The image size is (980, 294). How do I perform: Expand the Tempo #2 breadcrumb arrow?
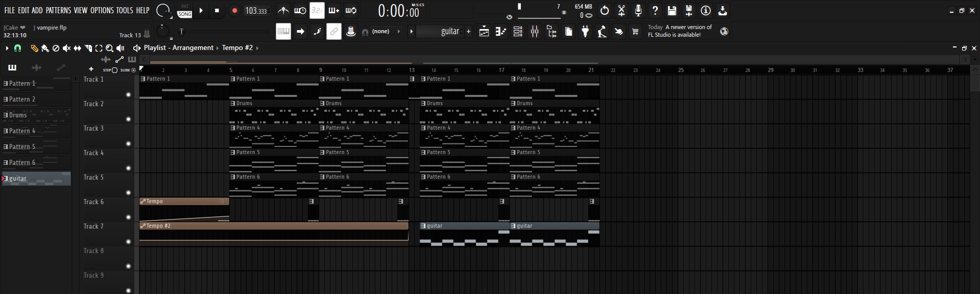click(x=257, y=48)
